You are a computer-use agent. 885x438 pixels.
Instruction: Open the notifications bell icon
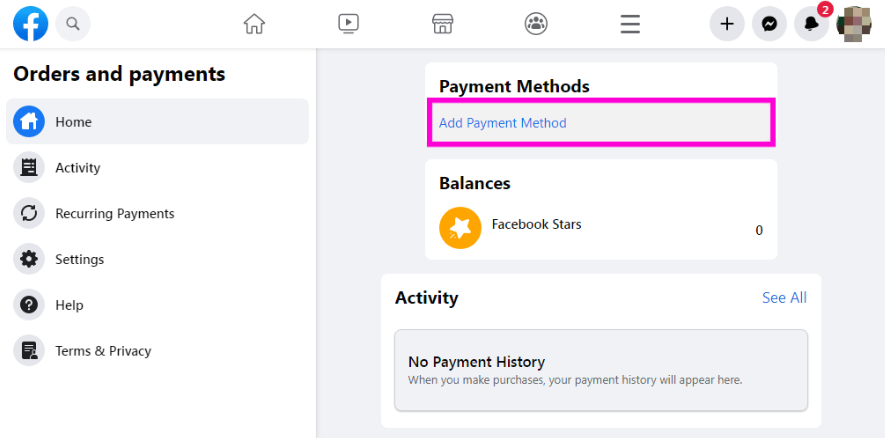(x=812, y=24)
